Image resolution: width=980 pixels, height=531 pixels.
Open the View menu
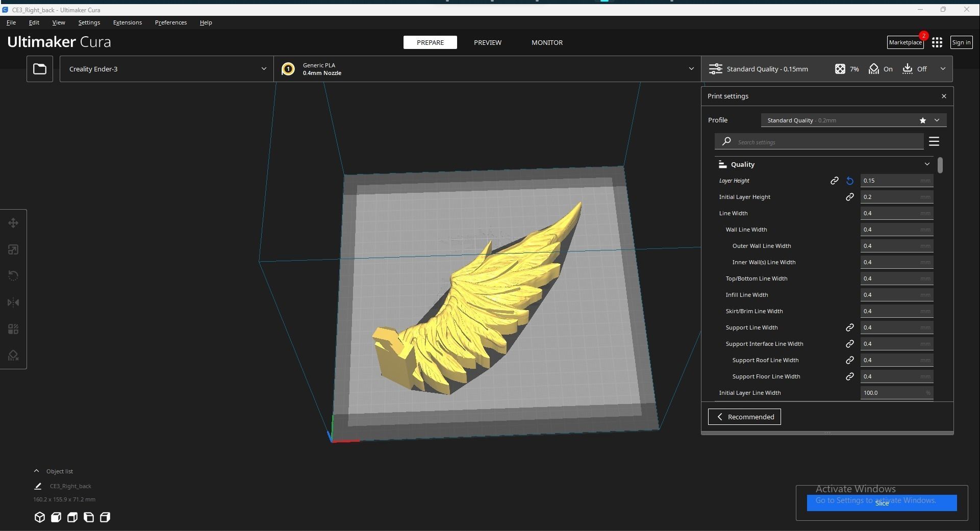[x=59, y=22]
